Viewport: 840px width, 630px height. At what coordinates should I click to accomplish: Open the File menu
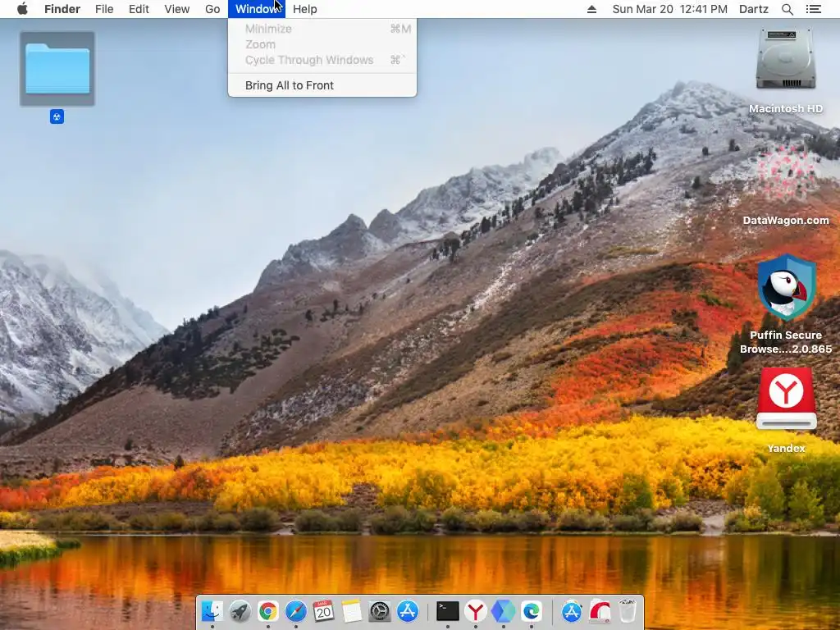pos(104,9)
